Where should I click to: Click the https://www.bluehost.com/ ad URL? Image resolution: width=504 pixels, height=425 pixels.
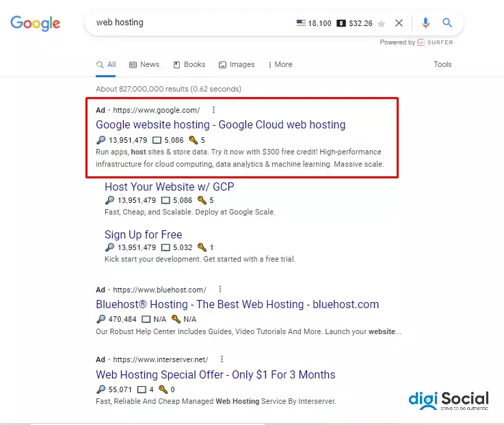(159, 290)
